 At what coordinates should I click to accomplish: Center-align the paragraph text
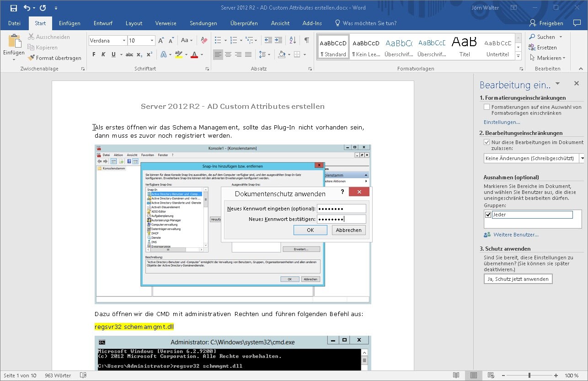(228, 54)
